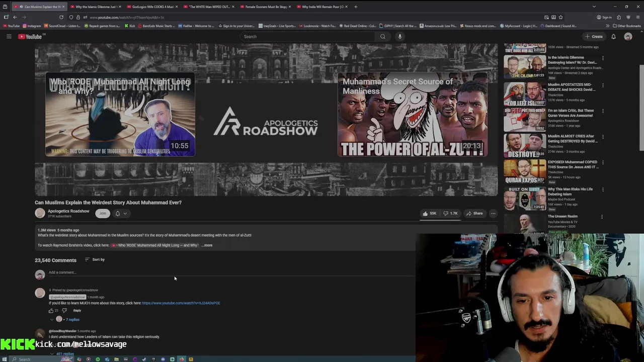Like the pinned comment
This screenshot has width=644, height=362.
(51, 311)
